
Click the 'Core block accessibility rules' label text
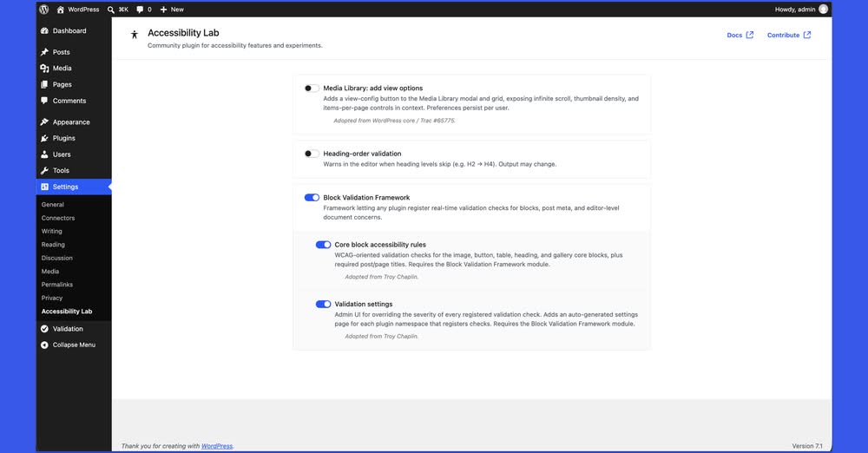coord(380,245)
